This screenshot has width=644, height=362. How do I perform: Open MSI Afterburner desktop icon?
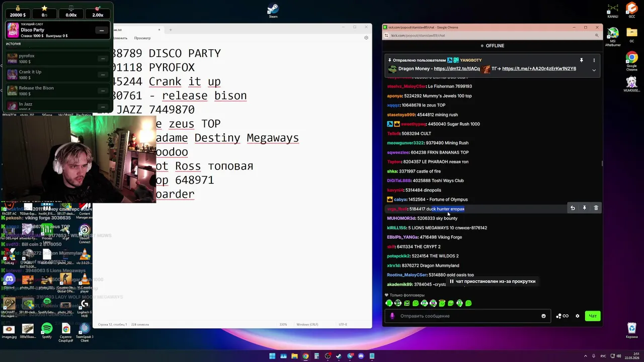[613, 37]
